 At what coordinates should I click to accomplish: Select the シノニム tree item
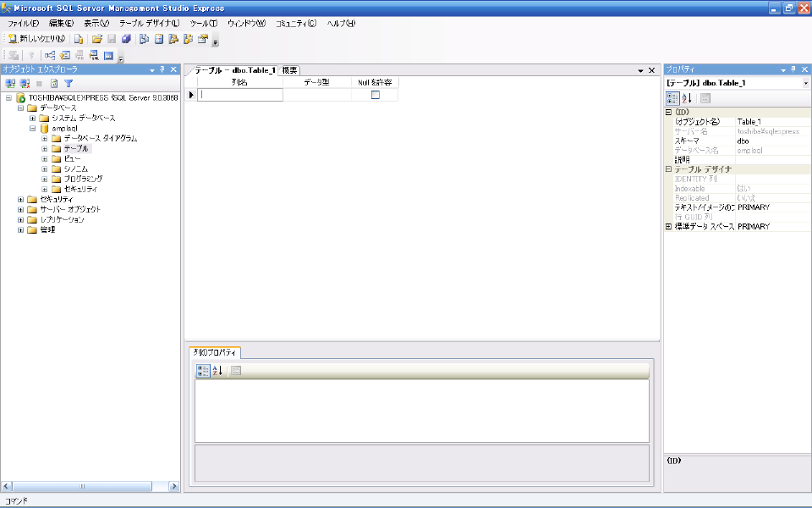[75, 169]
